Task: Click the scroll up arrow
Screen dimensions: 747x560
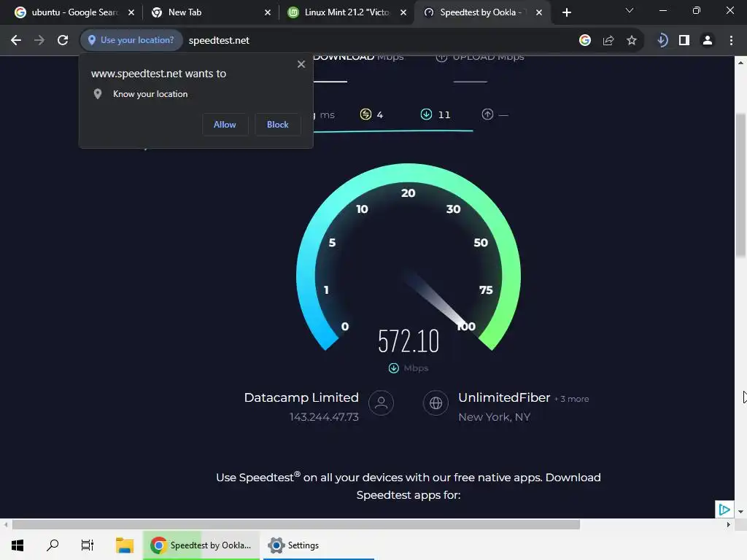Action: [740, 63]
